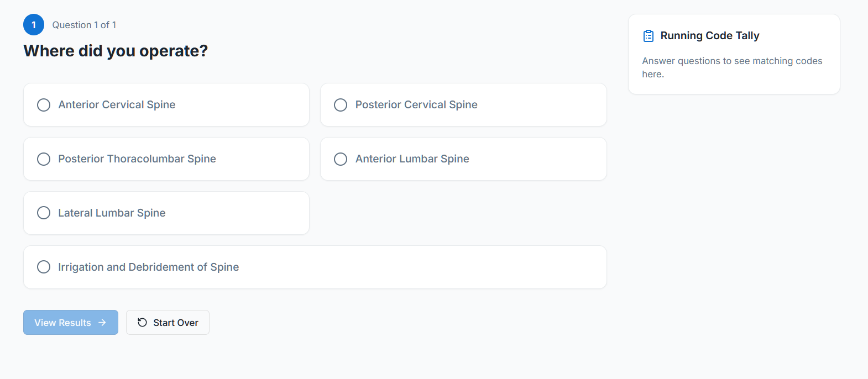Click the Anterior Lumbar Spine card
This screenshot has width=868, height=379.
(463, 159)
